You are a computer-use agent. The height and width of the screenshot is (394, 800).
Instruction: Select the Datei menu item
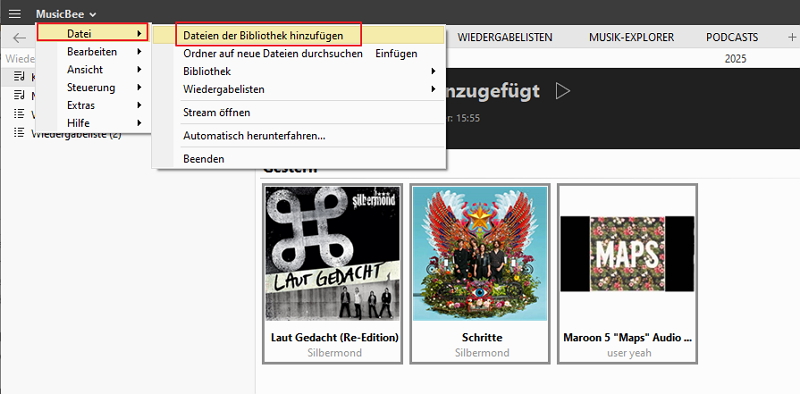[x=92, y=34]
